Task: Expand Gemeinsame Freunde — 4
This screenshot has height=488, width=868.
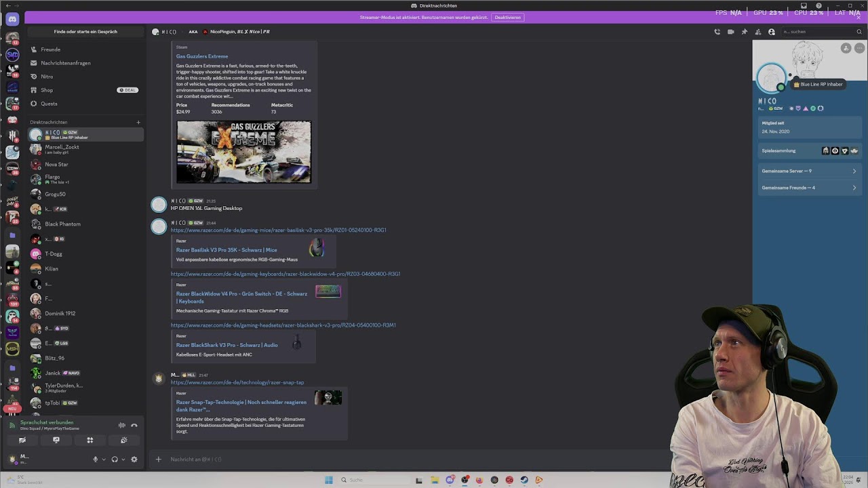Action: 809,188
